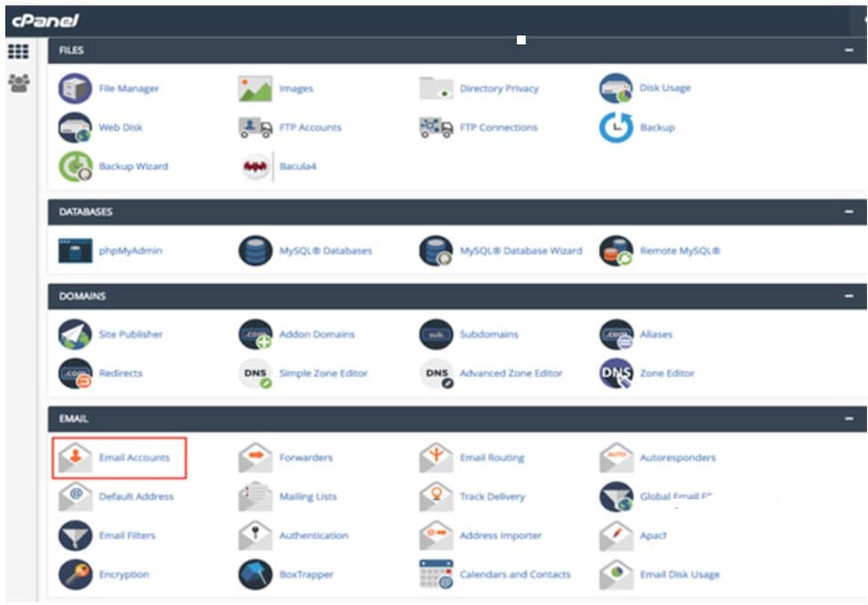Viewport: 868px width, 605px height.
Task: Open the Track Delivery text link
Action: tap(492, 497)
